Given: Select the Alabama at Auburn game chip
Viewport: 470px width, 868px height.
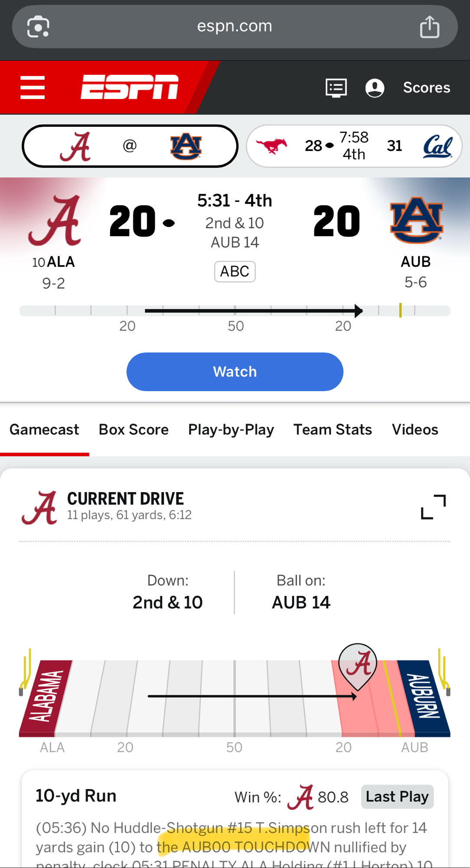Looking at the screenshot, I should (x=130, y=146).
